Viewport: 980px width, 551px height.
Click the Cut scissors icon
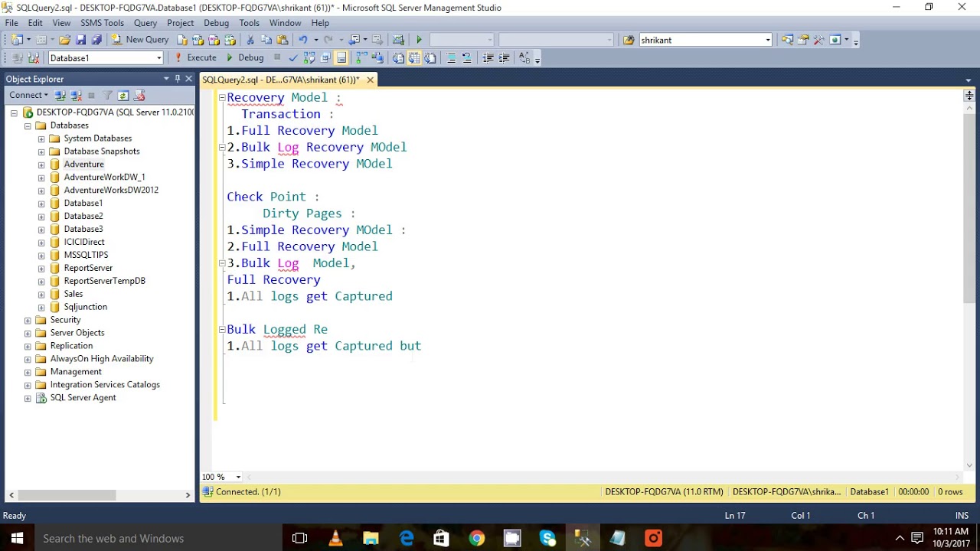pyautogui.click(x=250, y=40)
